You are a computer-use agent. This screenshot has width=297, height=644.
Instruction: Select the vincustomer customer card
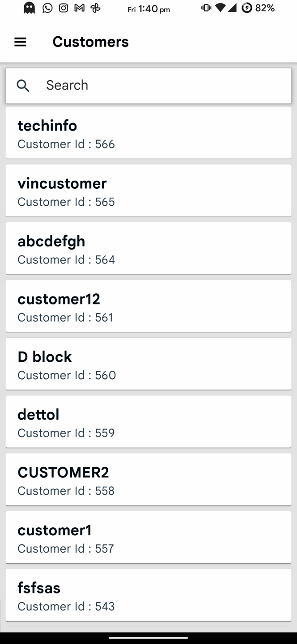[x=148, y=191]
